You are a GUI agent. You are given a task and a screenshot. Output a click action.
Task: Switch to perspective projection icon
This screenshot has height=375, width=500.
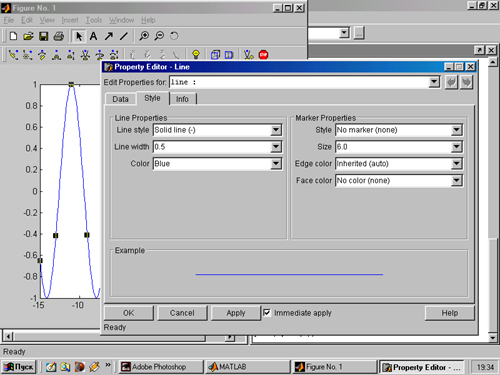[229, 55]
